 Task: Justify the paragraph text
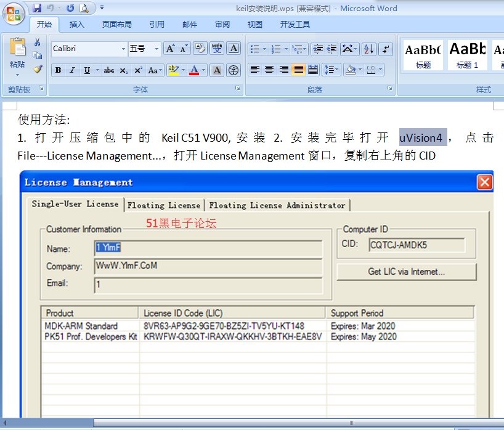[299, 70]
